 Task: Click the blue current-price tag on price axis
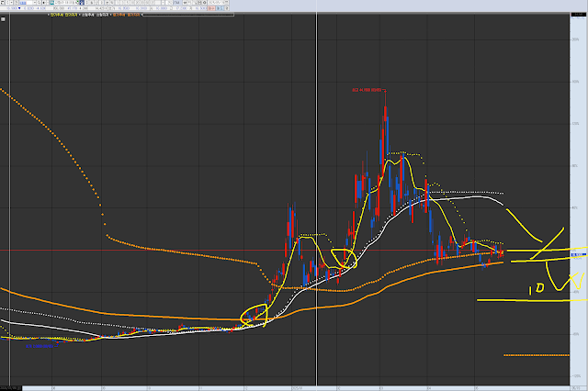[578, 254]
